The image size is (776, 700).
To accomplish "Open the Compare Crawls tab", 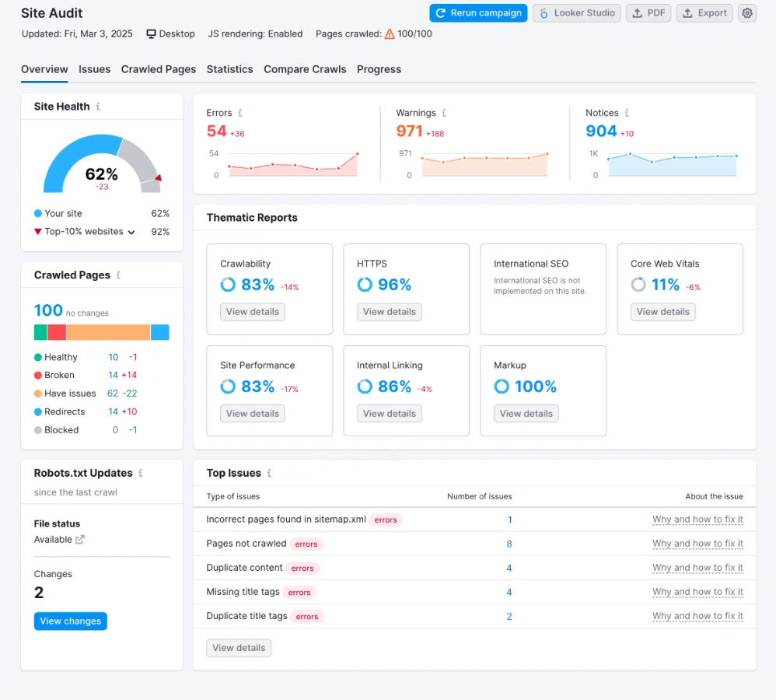I will (305, 69).
